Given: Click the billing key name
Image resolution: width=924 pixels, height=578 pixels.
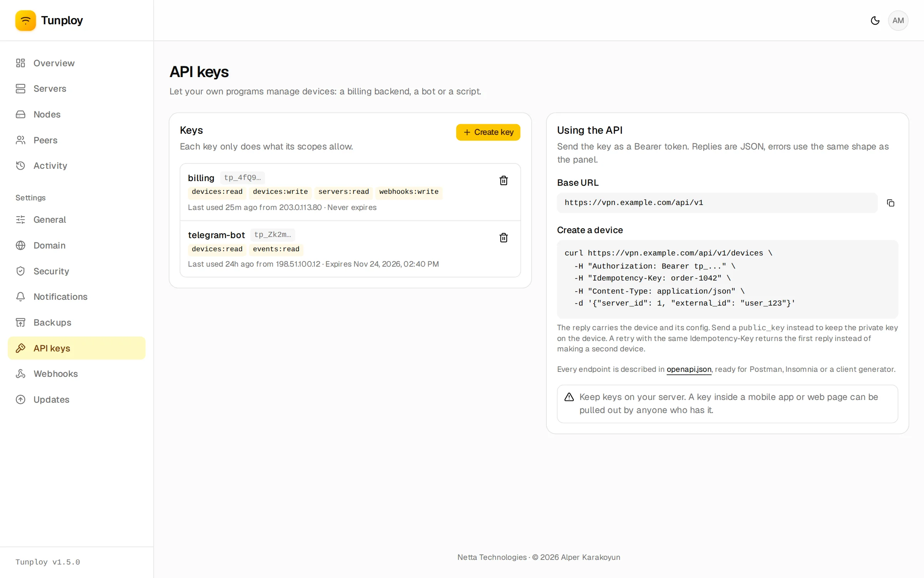Looking at the screenshot, I should tap(201, 178).
